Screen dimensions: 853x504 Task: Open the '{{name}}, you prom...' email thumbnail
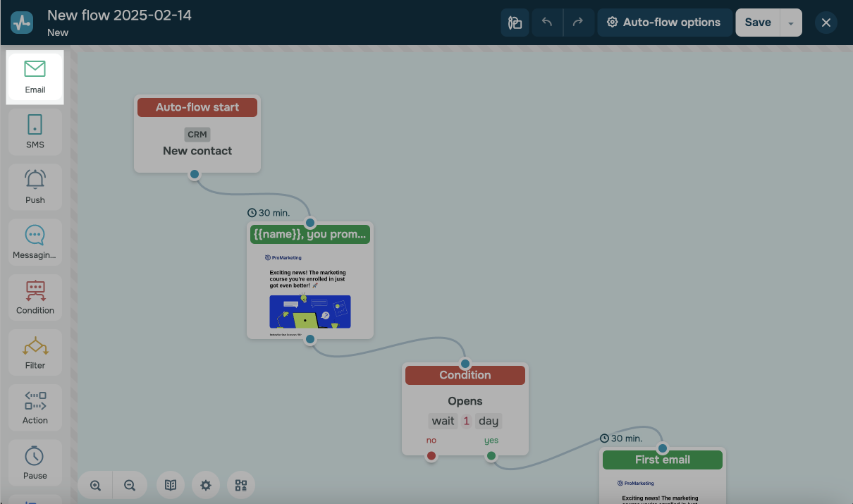pyautogui.click(x=310, y=290)
